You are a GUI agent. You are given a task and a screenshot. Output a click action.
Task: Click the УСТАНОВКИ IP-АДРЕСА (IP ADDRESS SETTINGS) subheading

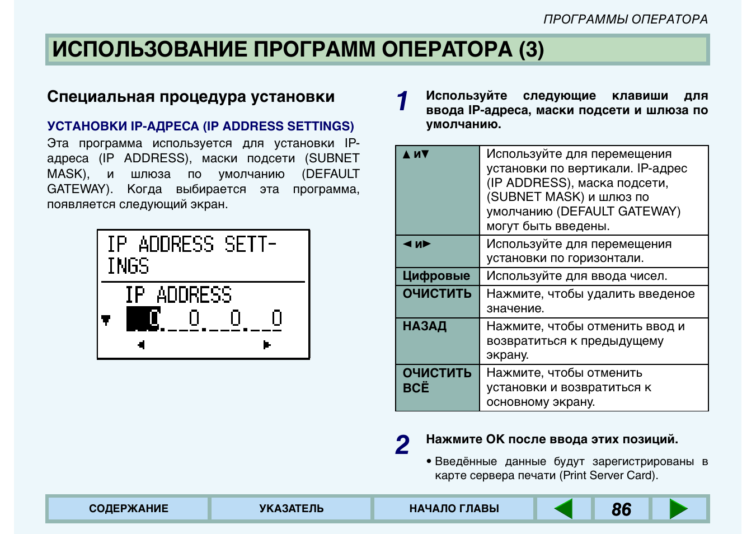tap(200, 126)
